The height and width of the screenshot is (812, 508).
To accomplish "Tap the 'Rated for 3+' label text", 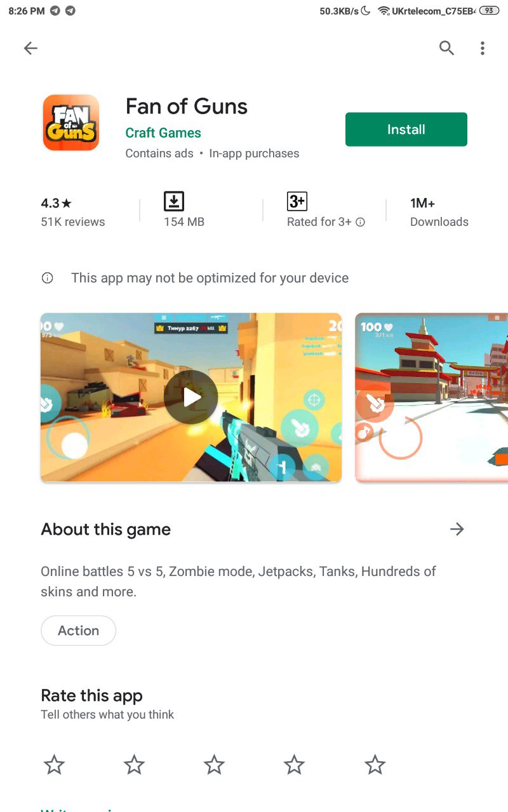I will click(319, 222).
